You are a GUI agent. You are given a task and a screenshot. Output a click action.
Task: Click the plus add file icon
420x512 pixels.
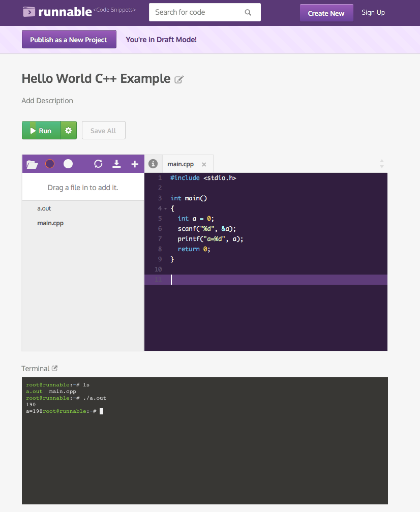[135, 164]
